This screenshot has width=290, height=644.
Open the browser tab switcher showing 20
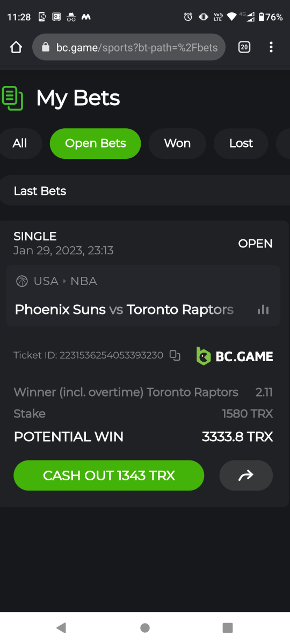(244, 47)
